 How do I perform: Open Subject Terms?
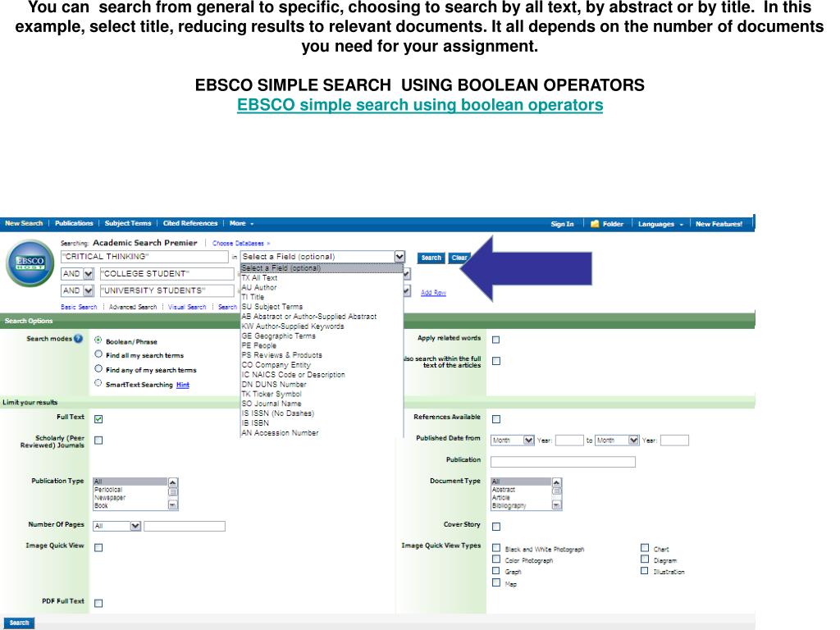128,223
